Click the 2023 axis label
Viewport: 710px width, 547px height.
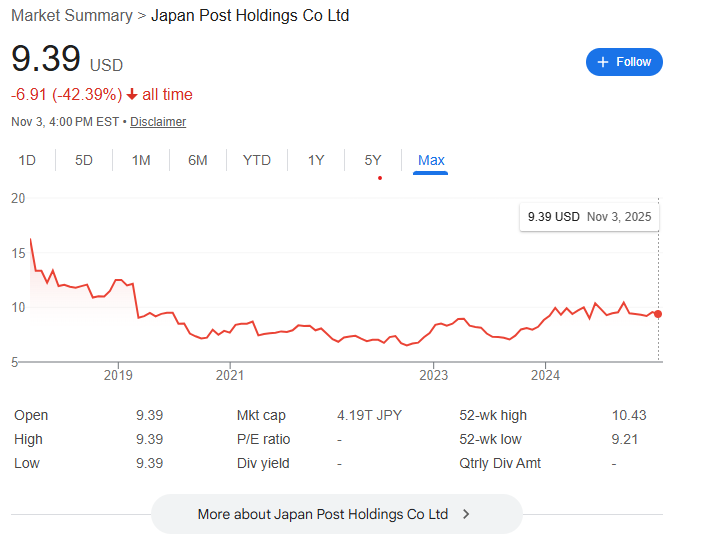(433, 375)
